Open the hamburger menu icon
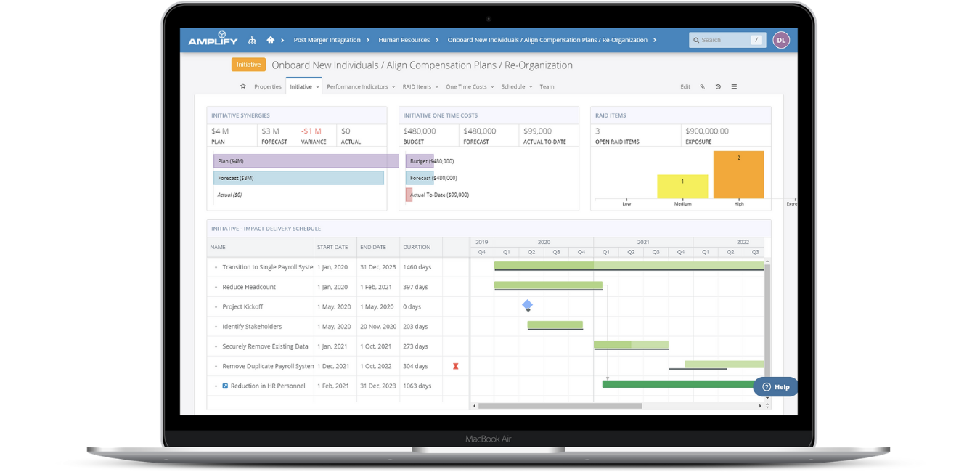980x472 pixels. [x=734, y=86]
